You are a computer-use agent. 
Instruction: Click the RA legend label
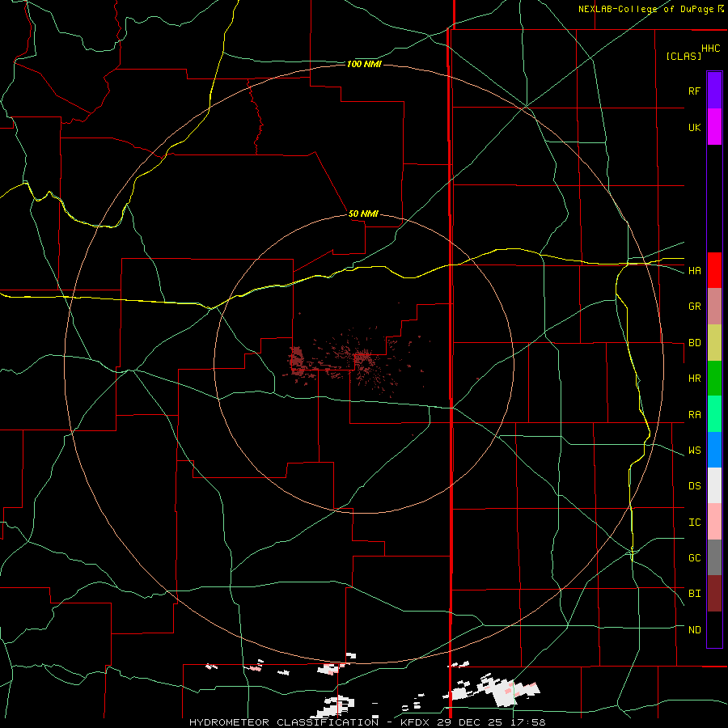(x=695, y=415)
